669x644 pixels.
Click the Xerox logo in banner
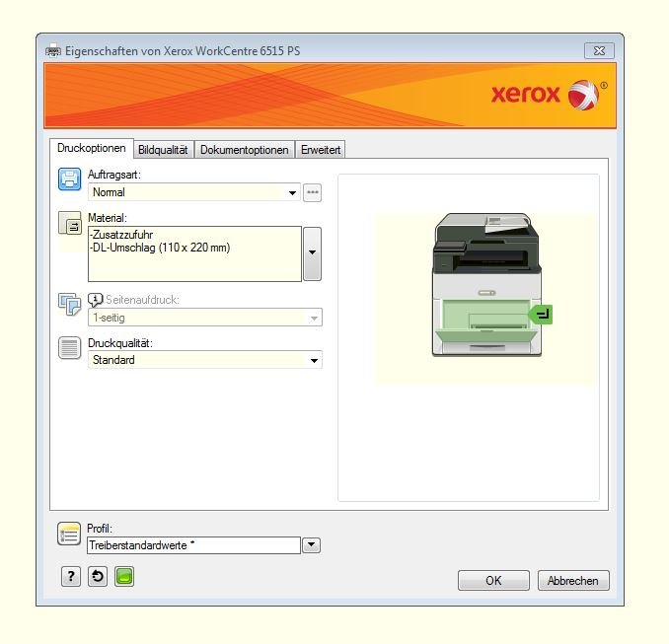tap(549, 94)
